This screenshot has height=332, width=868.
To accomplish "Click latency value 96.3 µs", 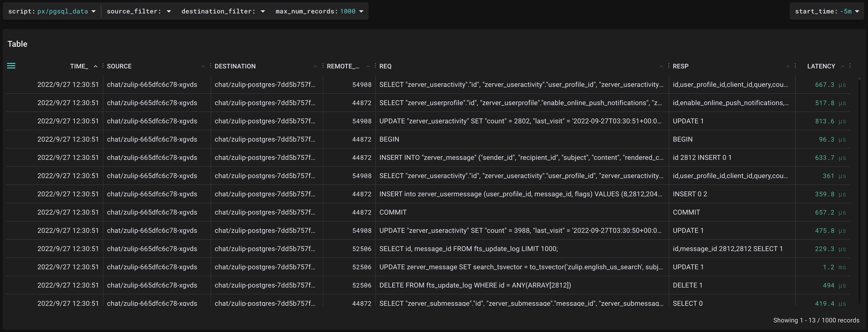I will coord(832,139).
